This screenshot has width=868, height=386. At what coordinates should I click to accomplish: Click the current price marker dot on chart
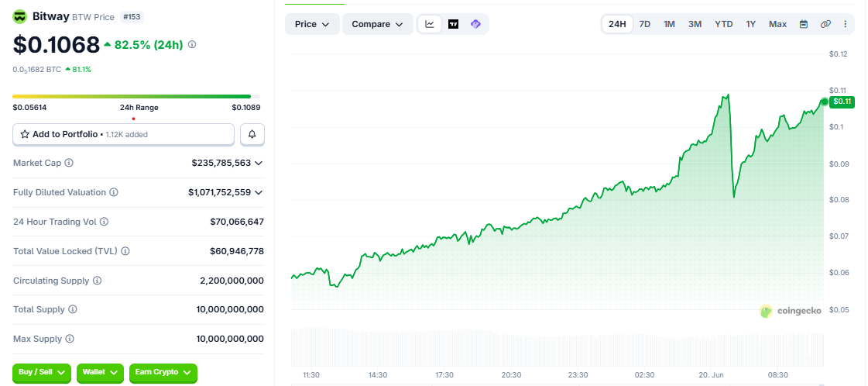coord(825,102)
